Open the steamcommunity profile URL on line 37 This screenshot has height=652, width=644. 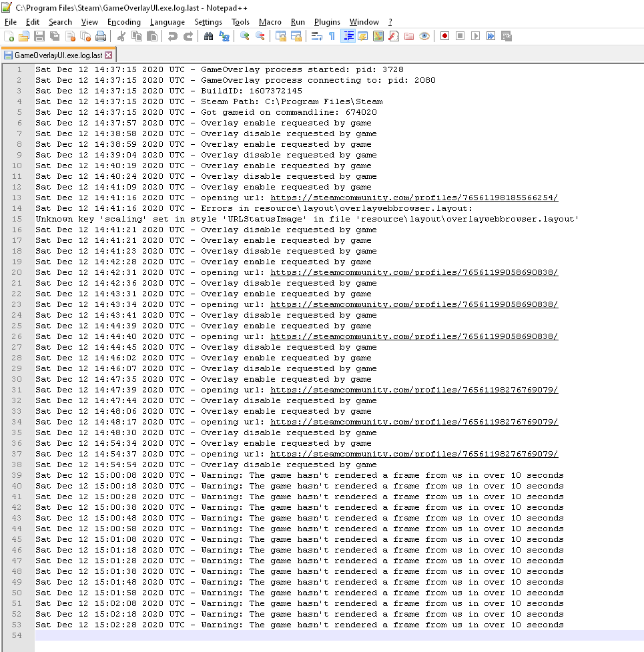[x=414, y=454]
